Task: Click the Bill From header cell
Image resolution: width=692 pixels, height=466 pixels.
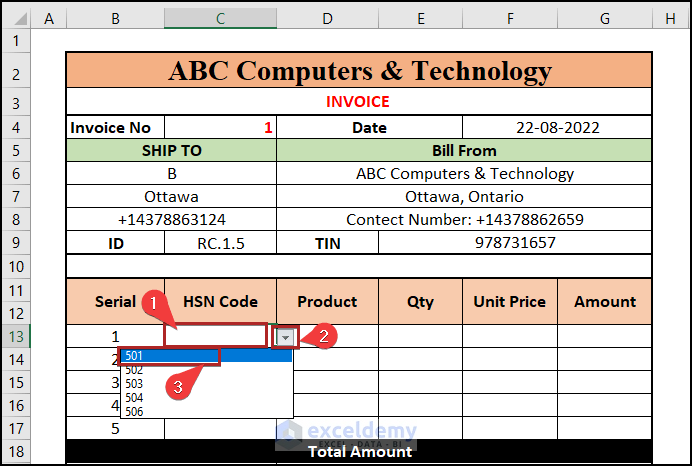Action: point(464,150)
